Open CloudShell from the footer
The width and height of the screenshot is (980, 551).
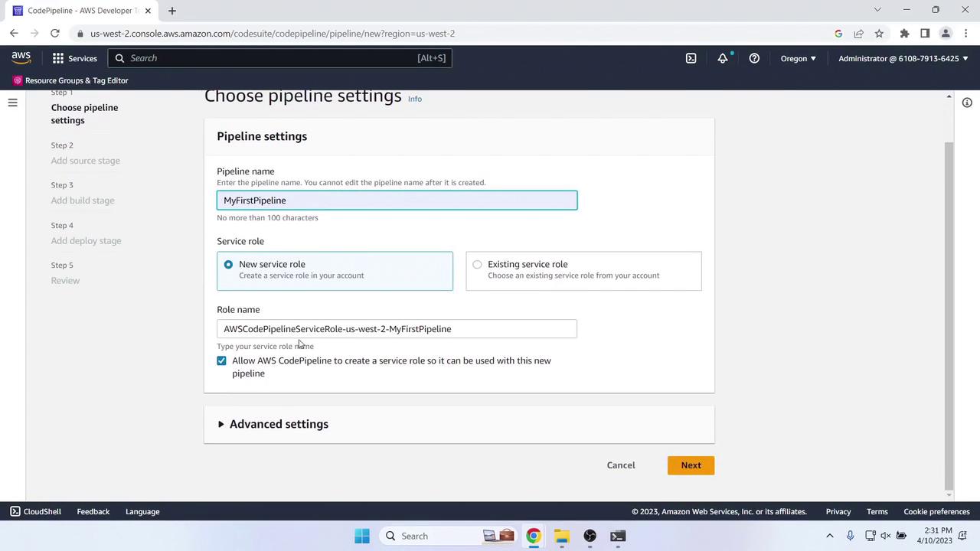(x=35, y=512)
